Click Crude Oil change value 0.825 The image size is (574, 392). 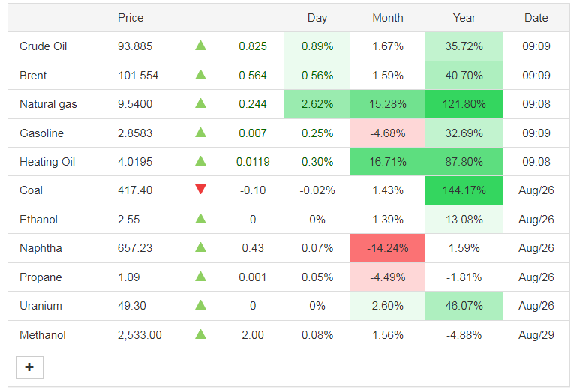(x=253, y=46)
